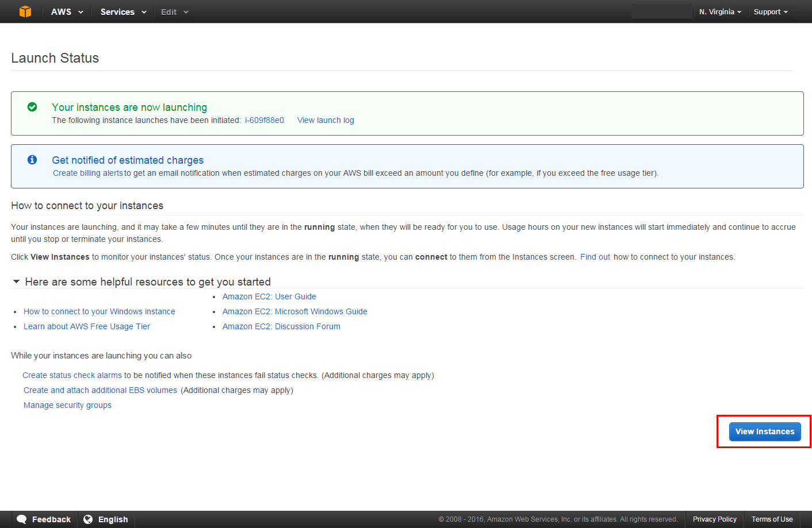Image resolution: width=812 pixels, height=528 pixels.
Task: Click the View Instances button
Action: tap(765, 431)
